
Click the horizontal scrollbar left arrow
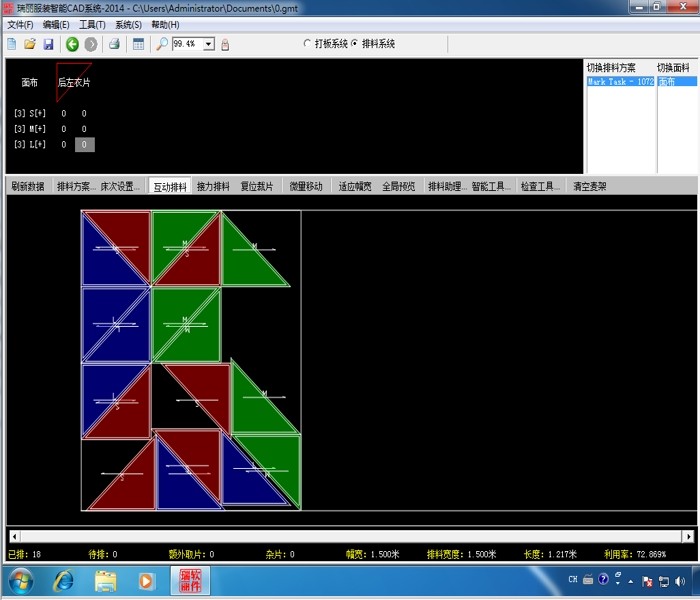click(14, 536)
